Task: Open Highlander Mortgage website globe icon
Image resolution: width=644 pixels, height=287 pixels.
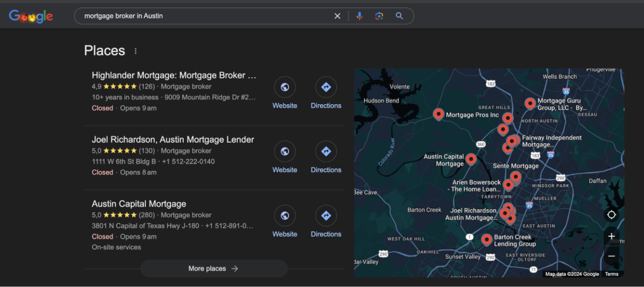Action: 285,87
